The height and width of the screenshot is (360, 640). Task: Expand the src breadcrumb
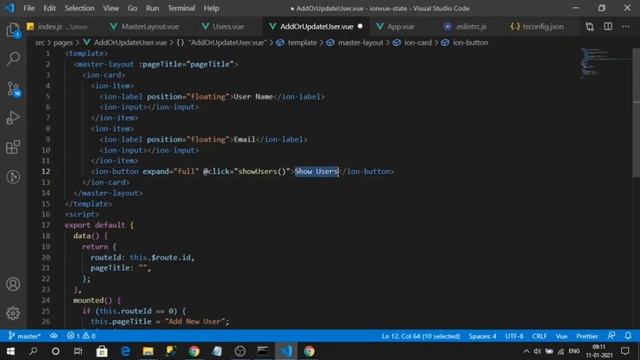(40, 42)
